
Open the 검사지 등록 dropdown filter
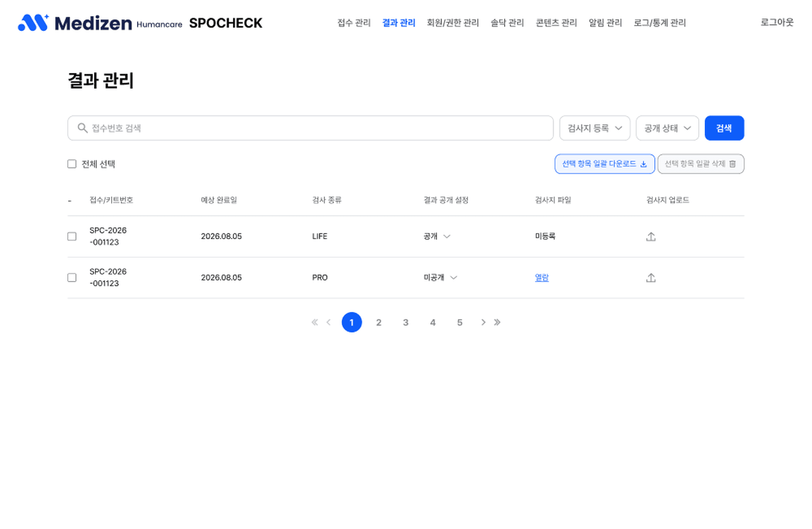tap(595, 128)
